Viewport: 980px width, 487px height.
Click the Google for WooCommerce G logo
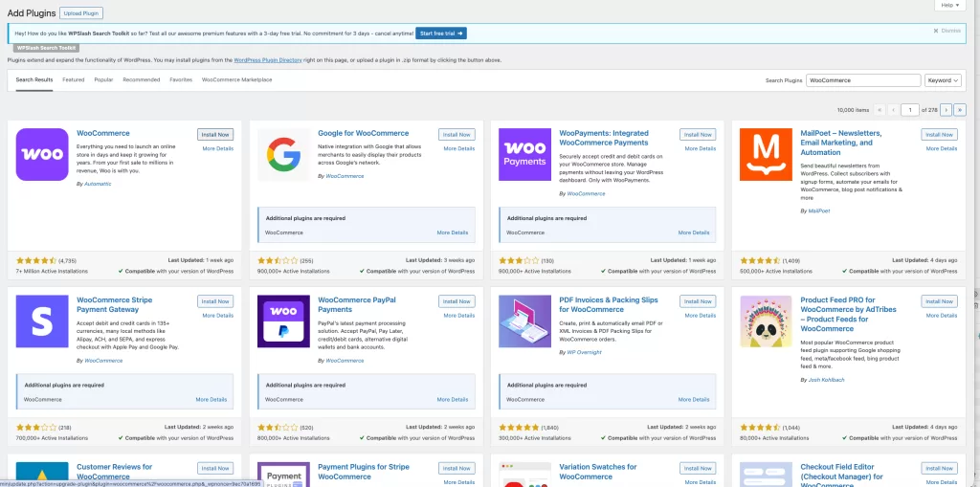coord(283,154)
